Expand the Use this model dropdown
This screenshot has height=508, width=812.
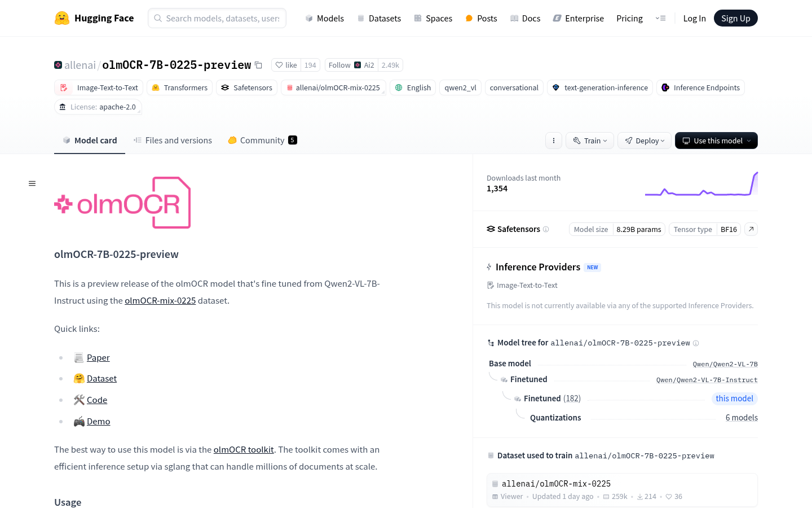(716, 141)
